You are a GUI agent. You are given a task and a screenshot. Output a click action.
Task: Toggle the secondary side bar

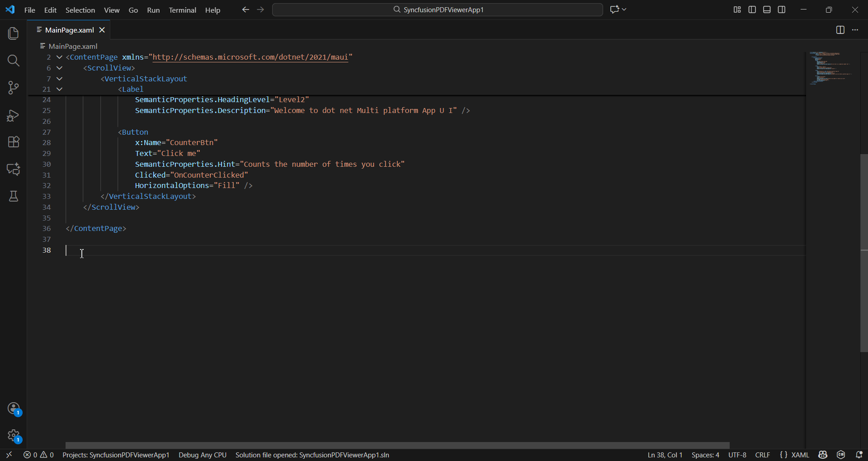pyautogui.click(x=782, y=9)
